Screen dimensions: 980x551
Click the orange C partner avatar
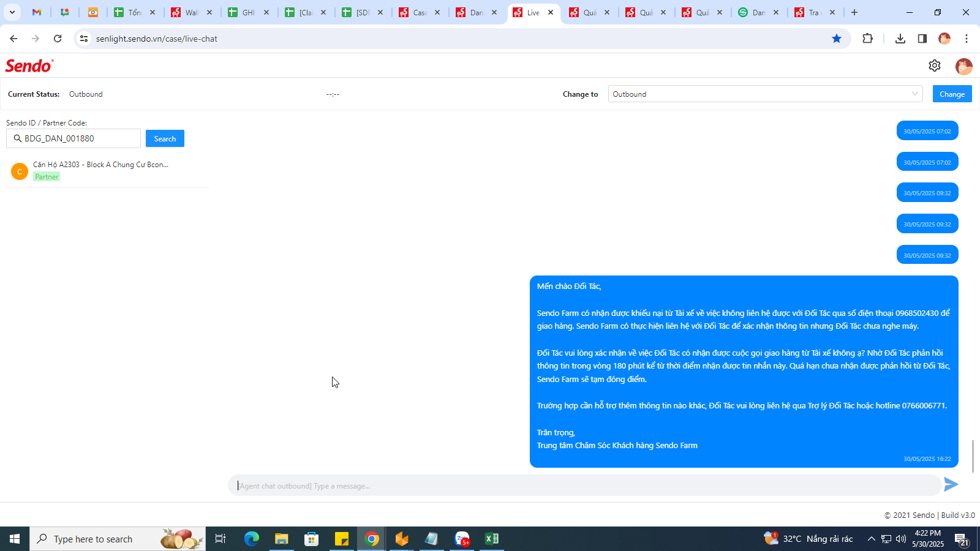(20, 171)
